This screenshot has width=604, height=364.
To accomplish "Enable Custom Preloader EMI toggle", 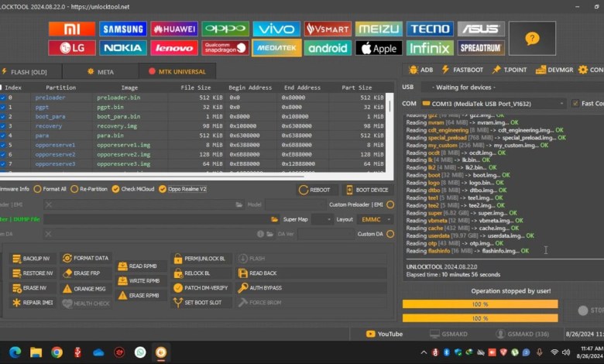I will click(390, 204).
